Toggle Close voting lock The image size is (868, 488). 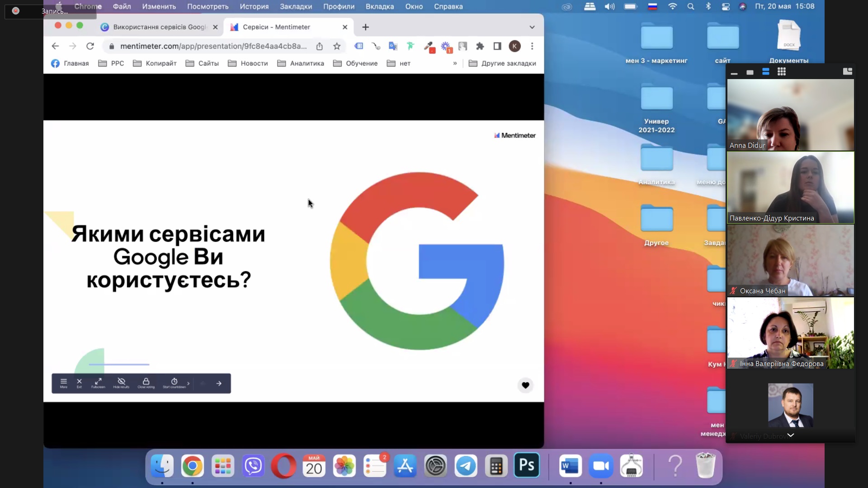[x=146, y=383]
